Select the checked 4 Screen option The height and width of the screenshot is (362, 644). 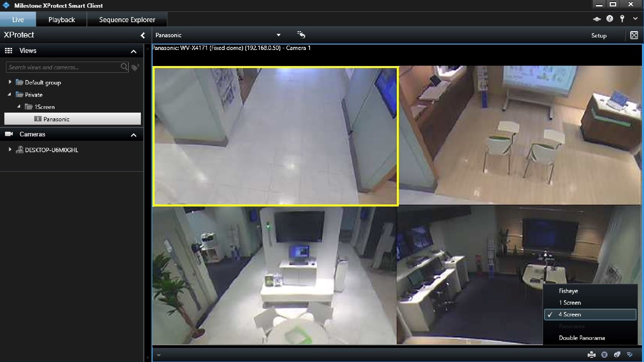pyautogui.click(x=590, y=314)
